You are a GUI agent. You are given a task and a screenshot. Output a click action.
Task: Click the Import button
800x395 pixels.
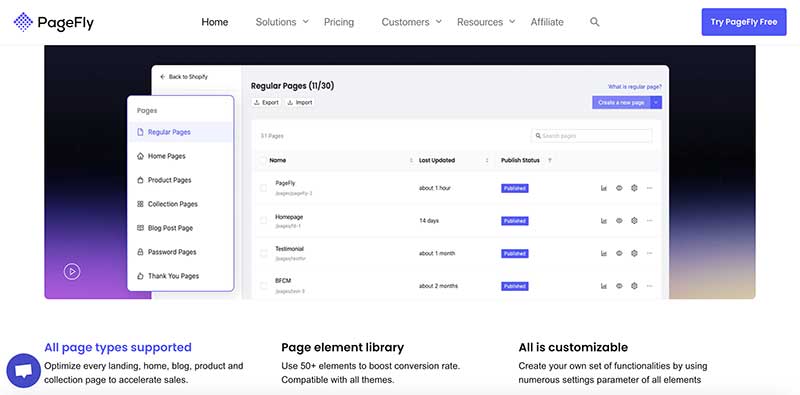tap(299, 103)
